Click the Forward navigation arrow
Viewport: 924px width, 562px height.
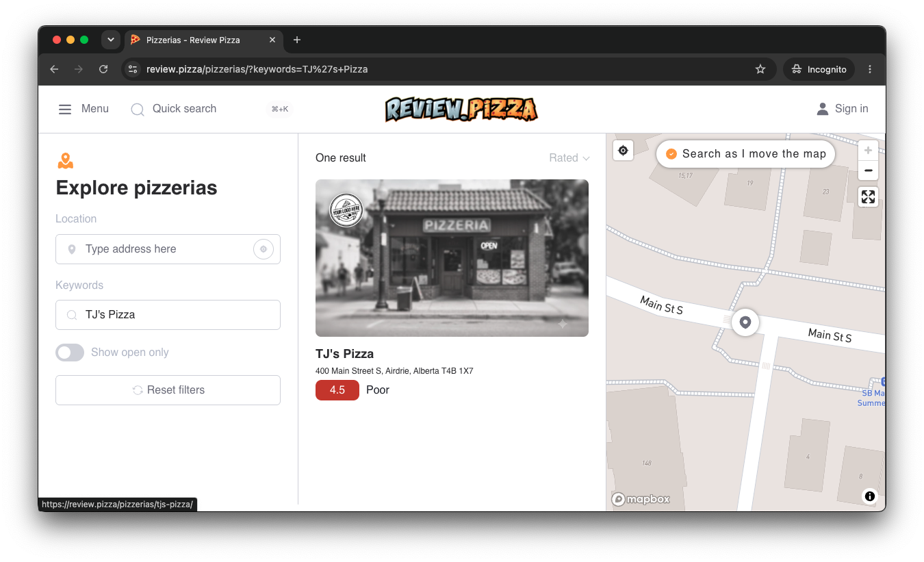[79, 69]
